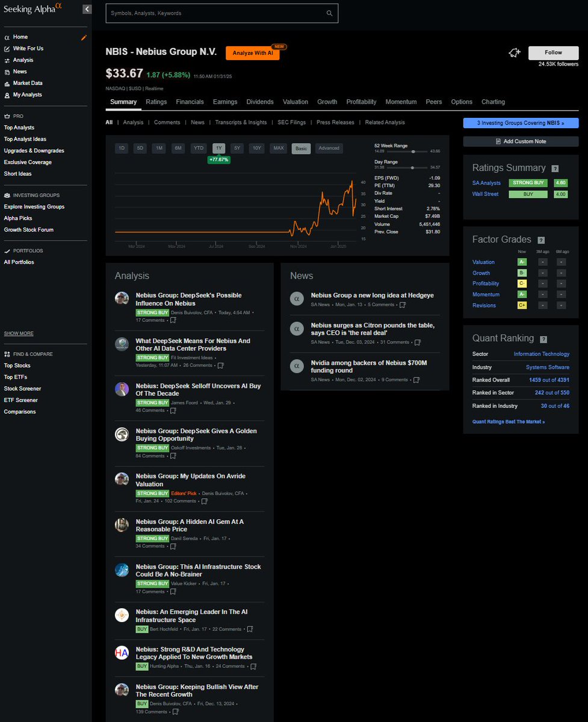Bookmark 'Strong R&D And Technology Legacy' article
588x722 pixels.
click(253, 666)
